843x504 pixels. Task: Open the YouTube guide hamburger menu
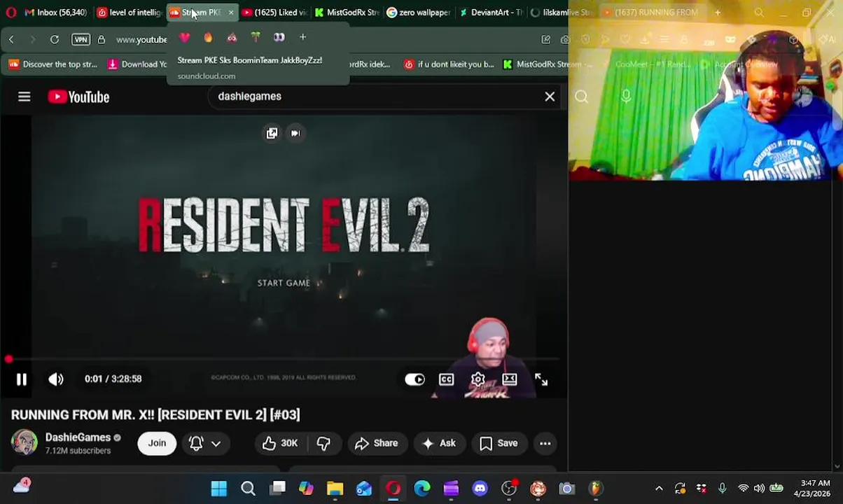(25, 97)
